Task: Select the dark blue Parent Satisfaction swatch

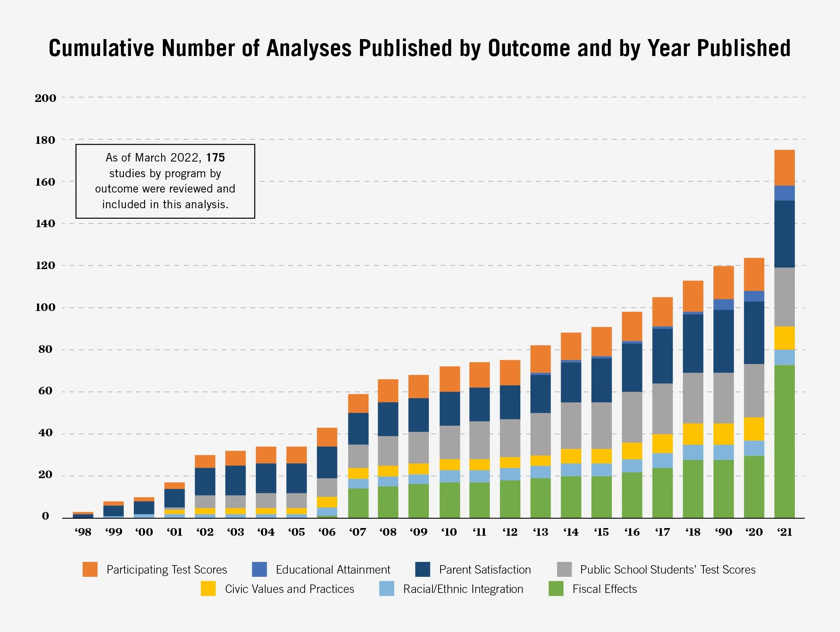Action: tap(422, 569)
